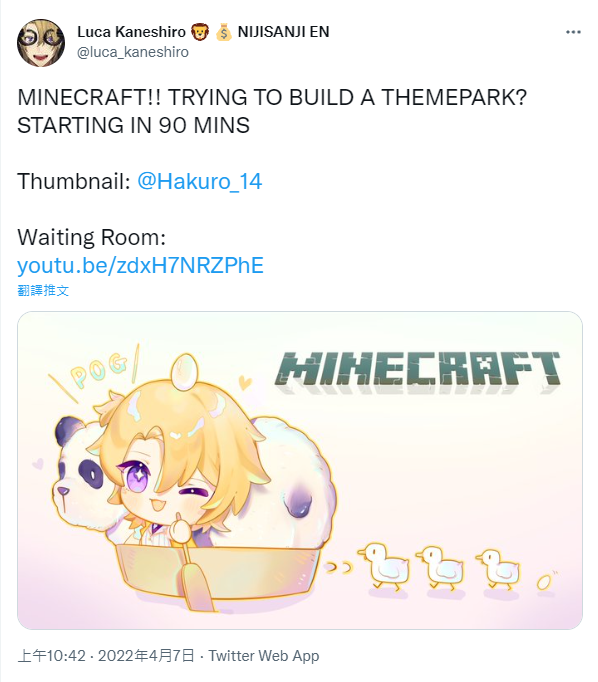Click the tweet time 上午10:42
The height and width of the screenshot is (682, 598).
click(x=52, y=655)
